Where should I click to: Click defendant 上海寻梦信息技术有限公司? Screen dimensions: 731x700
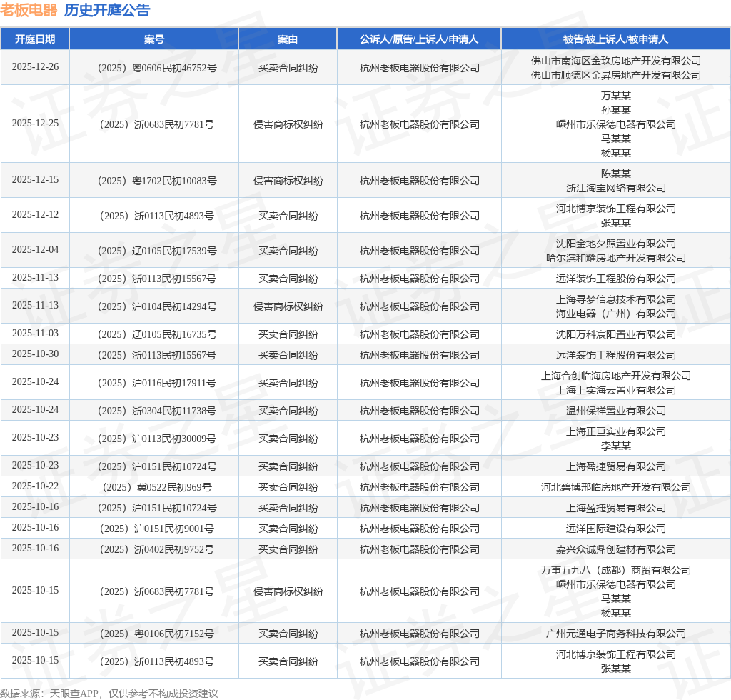click(616, 299)
